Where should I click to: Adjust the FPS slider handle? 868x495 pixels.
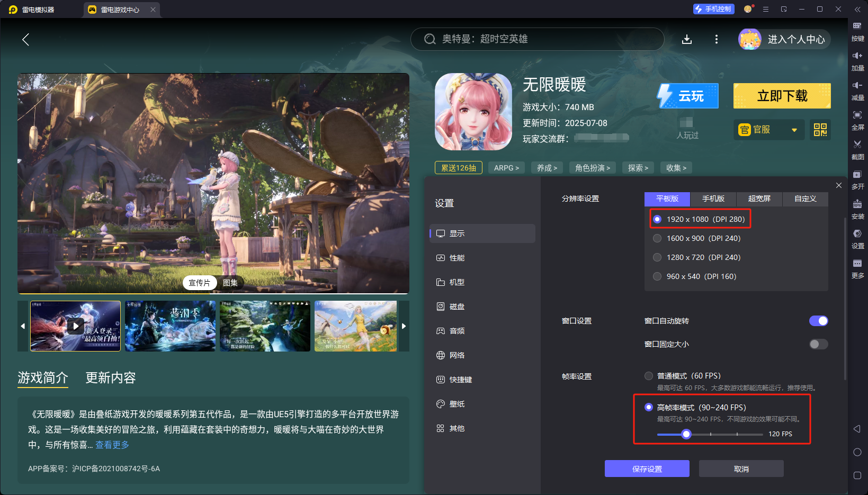686,434
